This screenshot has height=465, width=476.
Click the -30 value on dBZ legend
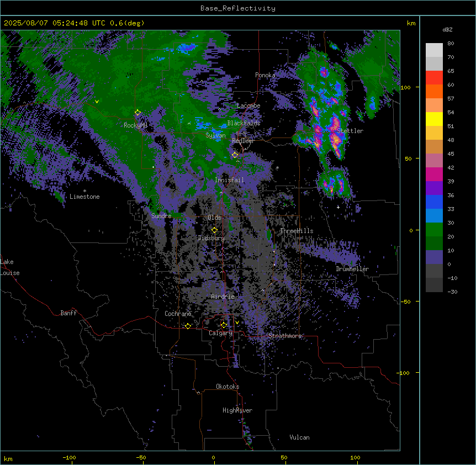point(452,292)
